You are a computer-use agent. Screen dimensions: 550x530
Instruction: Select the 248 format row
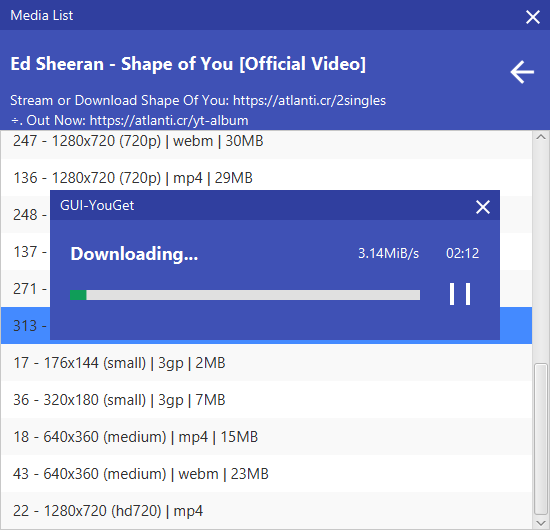[25, 214]
